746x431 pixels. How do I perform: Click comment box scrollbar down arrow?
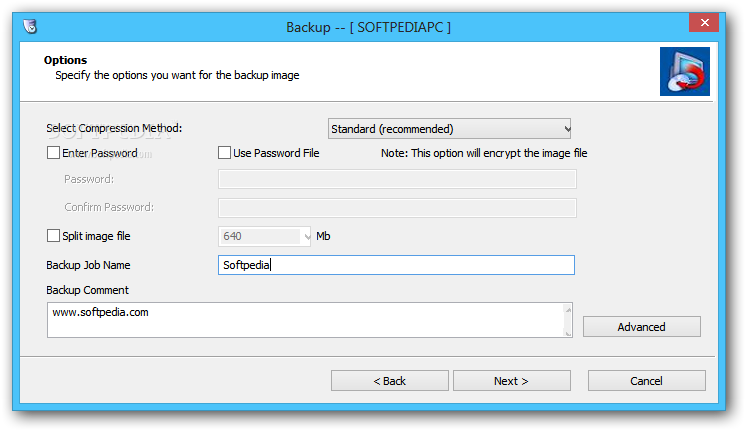tap(568, 333)
